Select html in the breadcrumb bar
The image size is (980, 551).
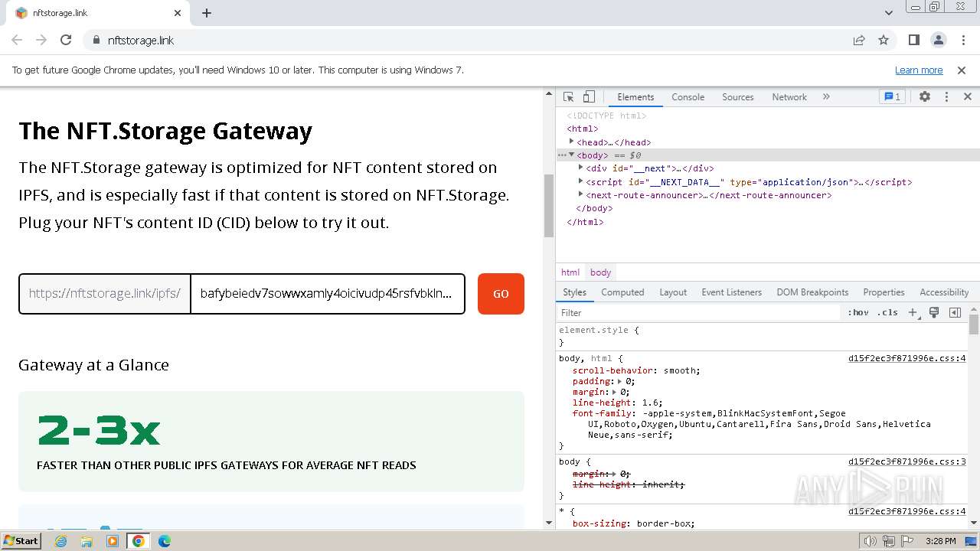coord(570,272)
